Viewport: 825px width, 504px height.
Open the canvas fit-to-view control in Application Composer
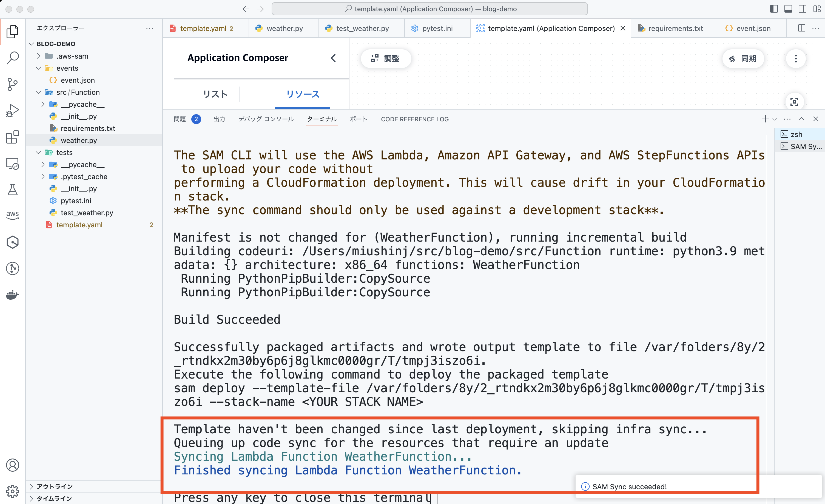(x=795, y=101)
